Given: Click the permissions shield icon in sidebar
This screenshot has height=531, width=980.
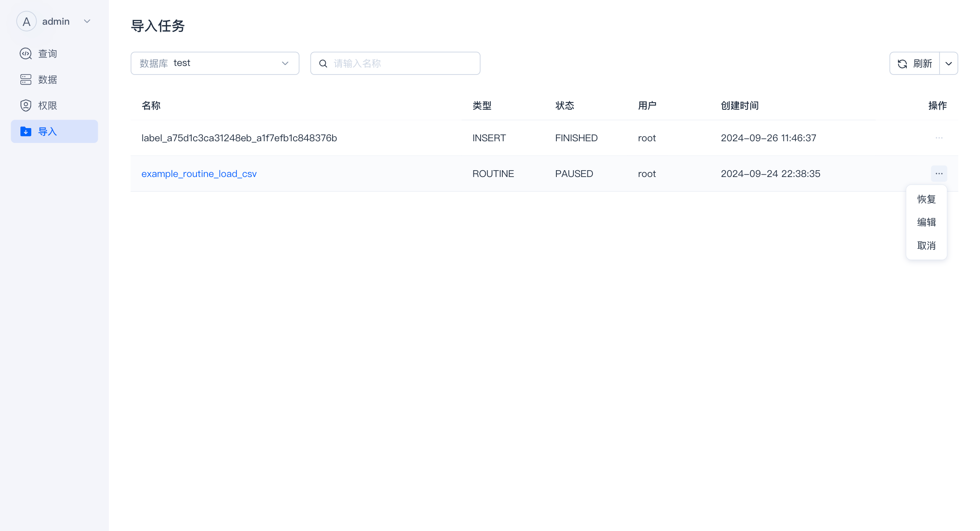Looking at the screenshot, I should click(x=26, y=106).
